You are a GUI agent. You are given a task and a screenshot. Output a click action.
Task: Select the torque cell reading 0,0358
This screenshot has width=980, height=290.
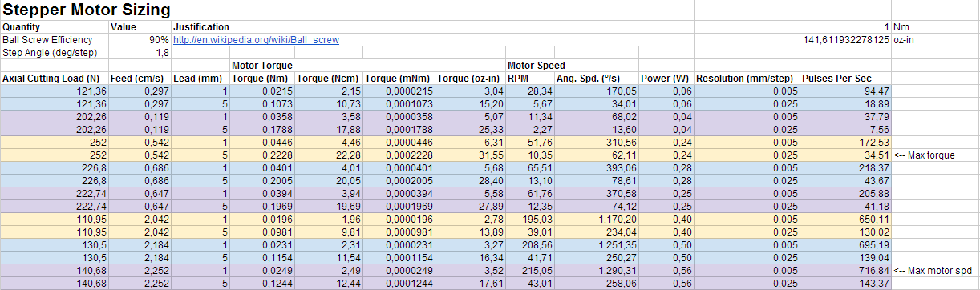[261, 116]
